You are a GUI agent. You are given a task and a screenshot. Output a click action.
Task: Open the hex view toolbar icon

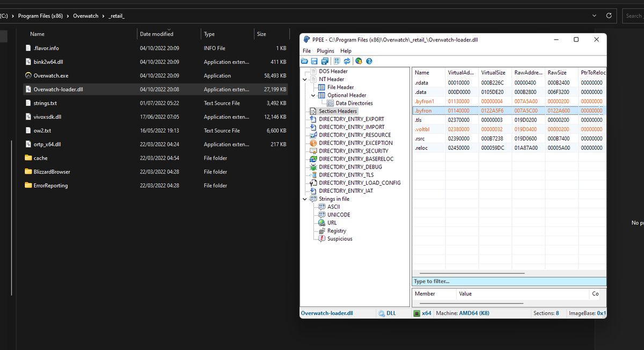[337, 61]
